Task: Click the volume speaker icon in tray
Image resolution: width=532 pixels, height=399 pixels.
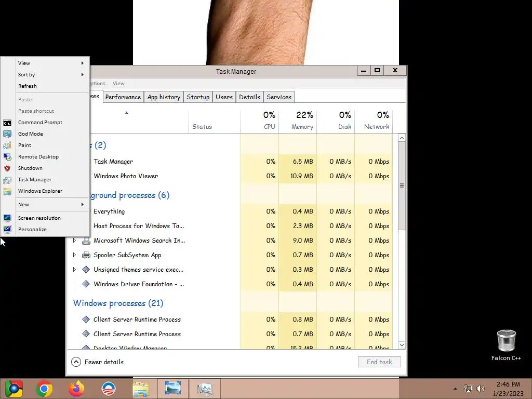Action: tap(481, 389)
